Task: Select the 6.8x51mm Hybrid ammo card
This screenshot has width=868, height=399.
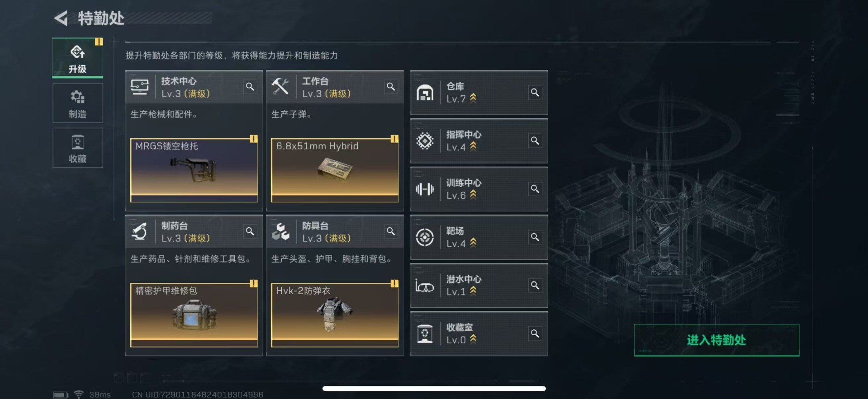Action: click(x=335, y=170)
